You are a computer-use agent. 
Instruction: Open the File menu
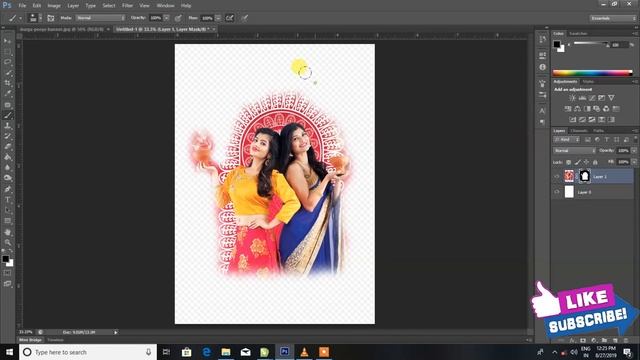click(x=22, y=6)
